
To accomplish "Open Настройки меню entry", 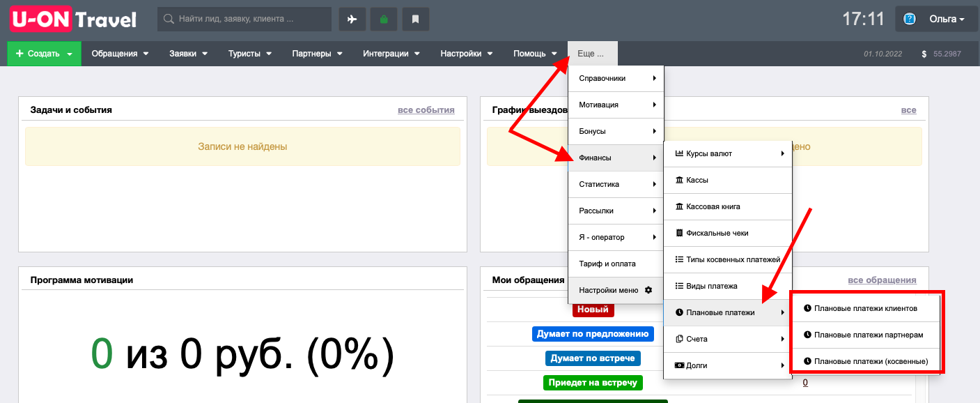I will click(x=616, y=290).
